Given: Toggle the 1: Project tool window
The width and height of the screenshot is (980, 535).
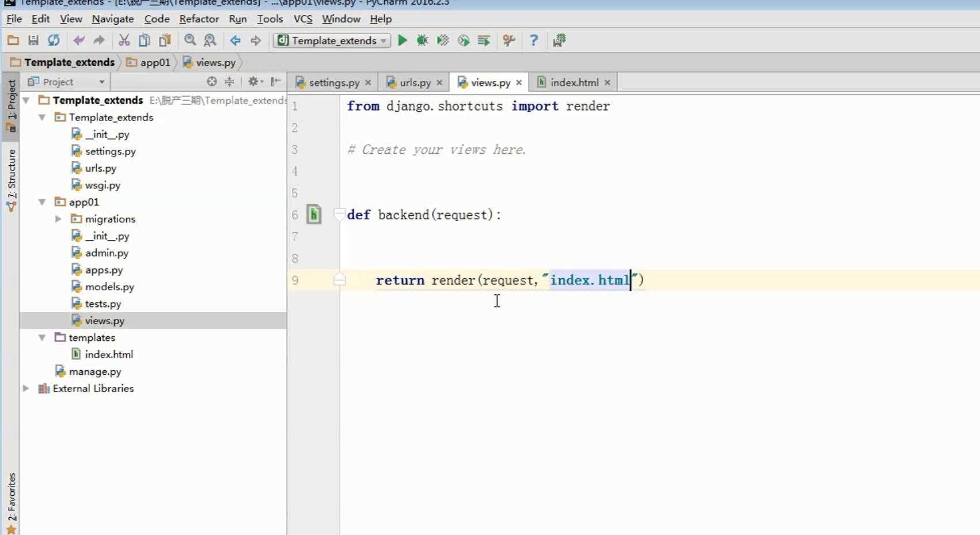Looking at the screenshot, I should (x=11, y=107).
